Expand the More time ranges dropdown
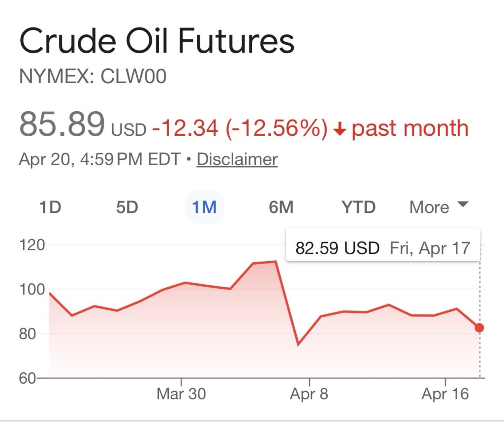Image resolution: width=504 pixels, height=423 pixels. 438,207
